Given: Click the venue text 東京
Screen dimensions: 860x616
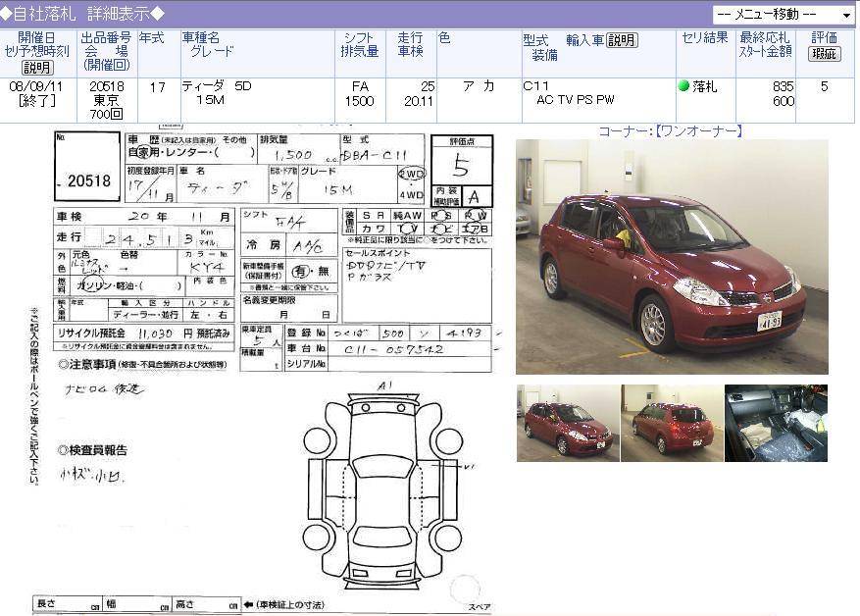Looking at the screenshot, I should coord(107,101).
